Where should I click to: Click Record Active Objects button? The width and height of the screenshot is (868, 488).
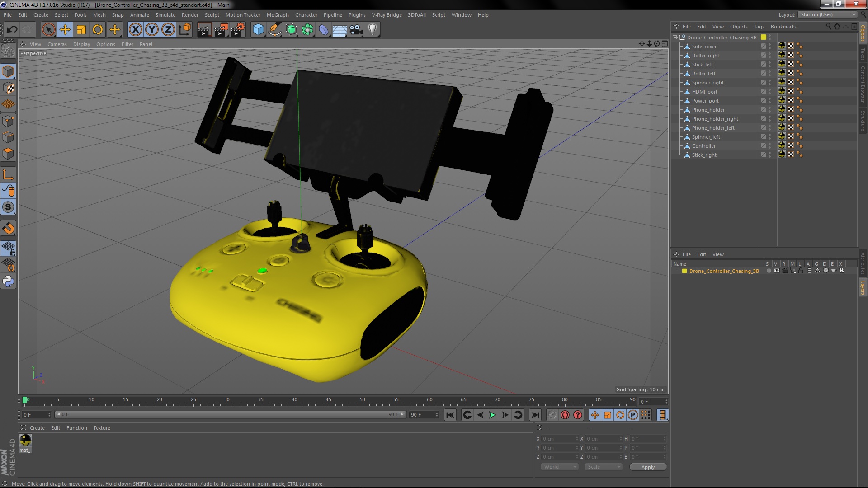point(552,415)
